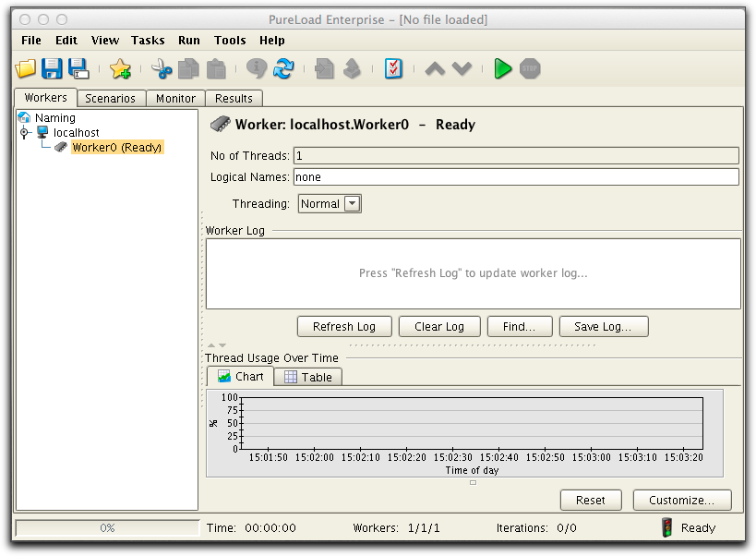Click inside the Worker Log text area
The width and height of the screenshot is (756, 556).
click(473, 273)
